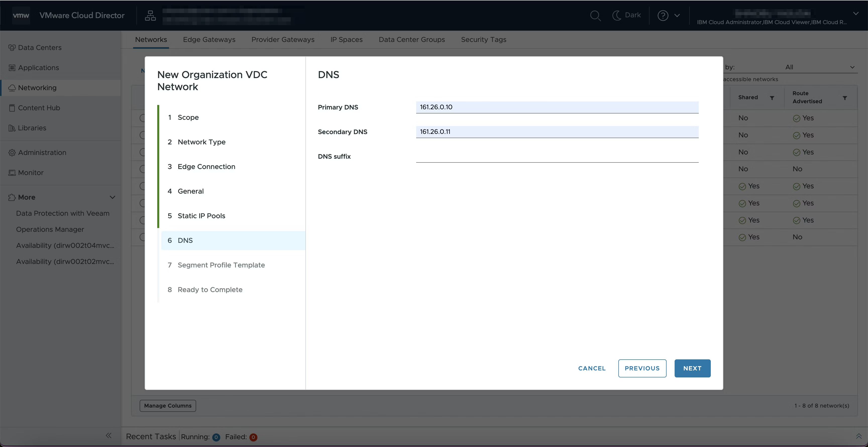868x447 pixels.
Task: Open Content Hub in the sidebar
Action: (39, 108)
